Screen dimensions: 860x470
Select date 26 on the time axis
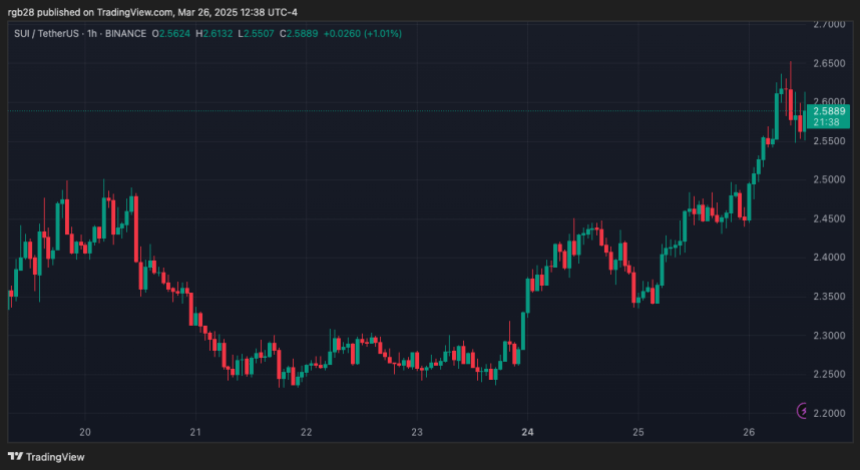point(748,433)
